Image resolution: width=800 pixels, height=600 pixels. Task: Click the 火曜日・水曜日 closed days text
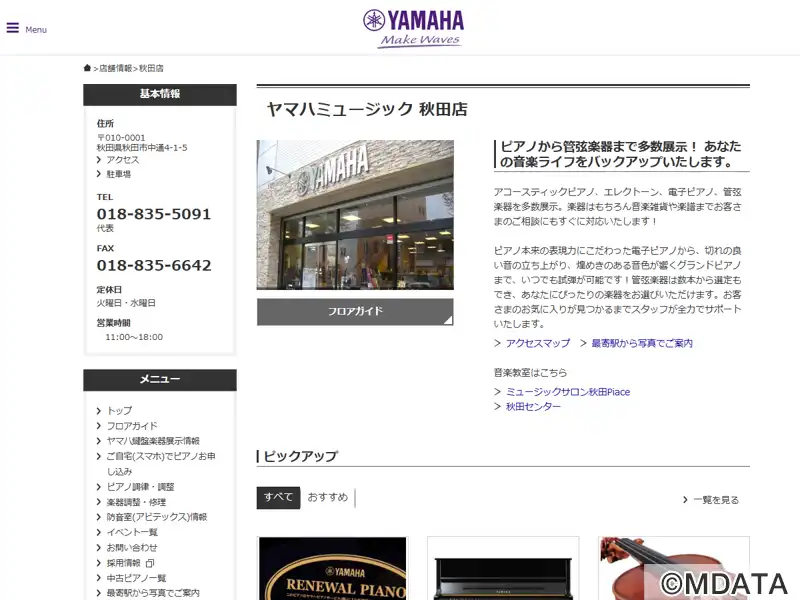click(x=126, y=303)
